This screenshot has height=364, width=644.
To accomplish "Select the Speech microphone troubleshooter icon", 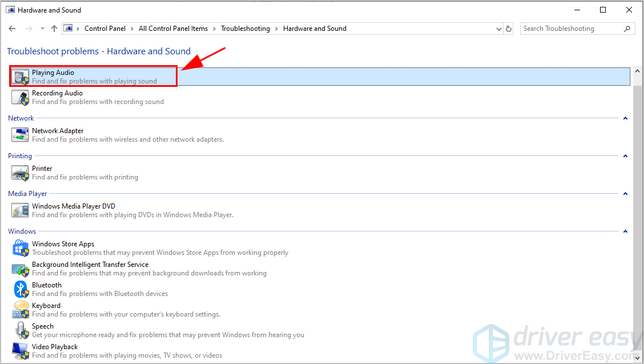I will 21,330.
